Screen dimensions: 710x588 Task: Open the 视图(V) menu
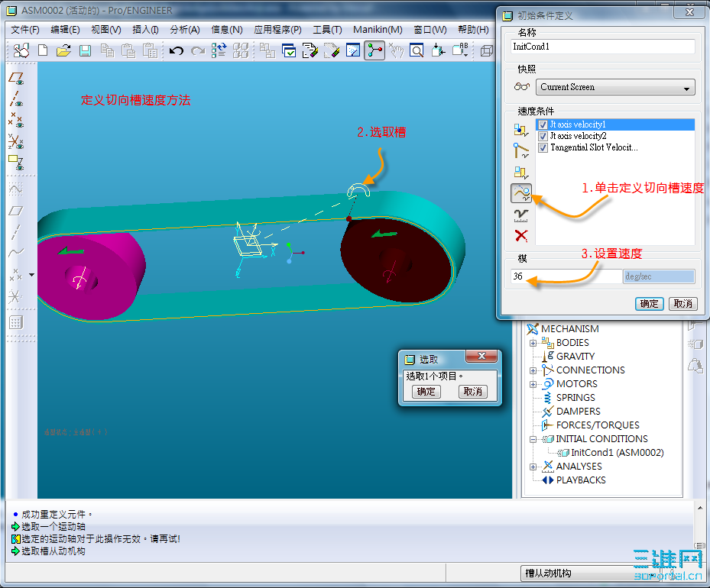click(x=106, y=30)
